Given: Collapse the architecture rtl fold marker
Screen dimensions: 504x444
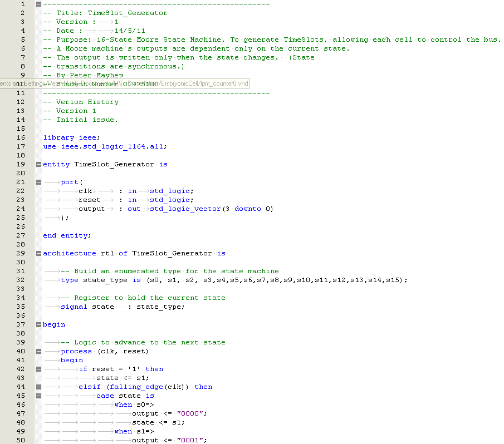Looking at the screenshot, I should (38, 253).
